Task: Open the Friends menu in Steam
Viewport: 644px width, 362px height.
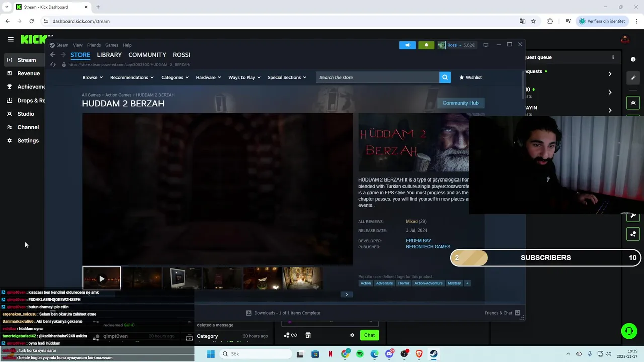Action: (94, 45)
